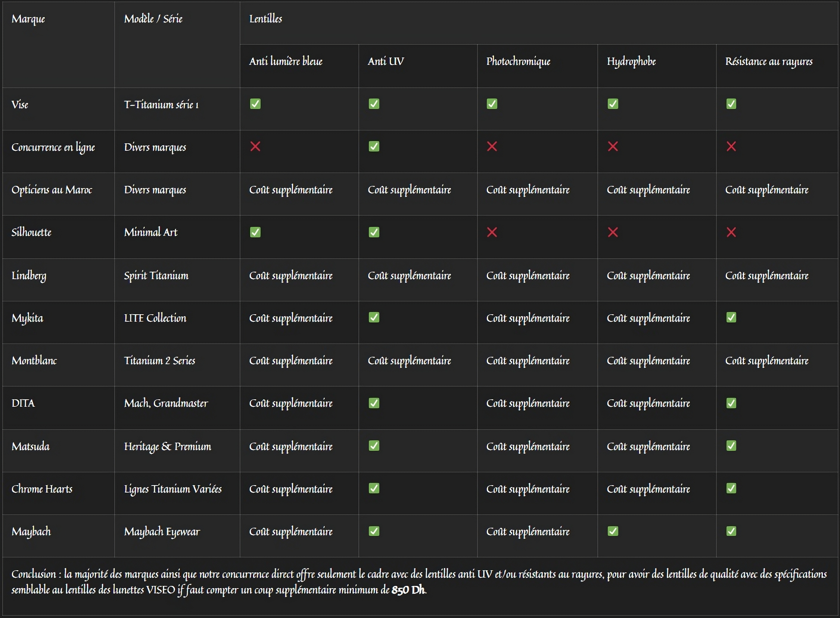Click the Marque column header
The width and height of the screenshot is (840, 618).
(58, 44)
